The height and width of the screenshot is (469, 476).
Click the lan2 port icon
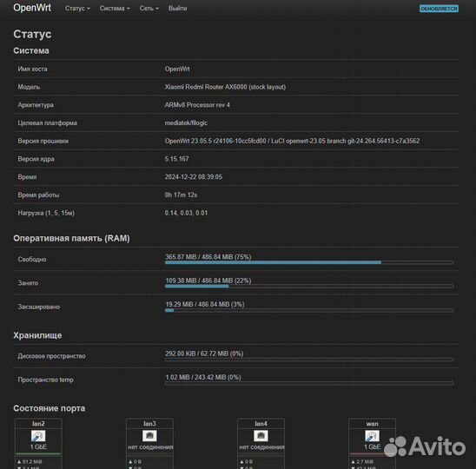(38, 436)
